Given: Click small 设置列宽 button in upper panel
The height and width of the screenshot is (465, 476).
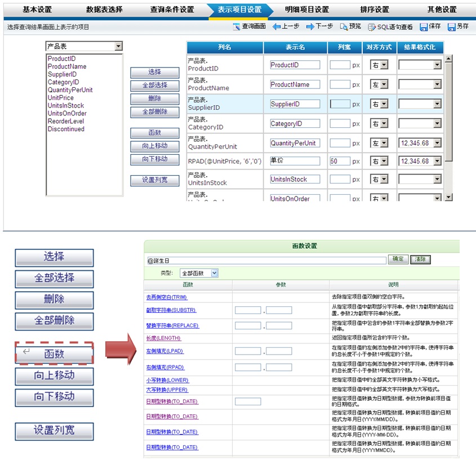Looking at the screenshot, I should [x=155, y=180].
